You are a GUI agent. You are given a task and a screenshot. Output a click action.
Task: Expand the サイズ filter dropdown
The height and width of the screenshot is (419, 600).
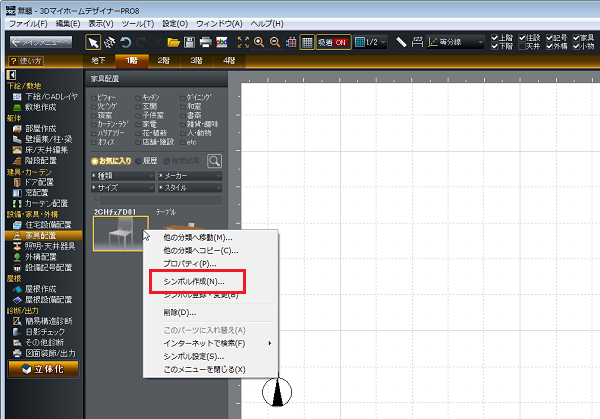122,187
